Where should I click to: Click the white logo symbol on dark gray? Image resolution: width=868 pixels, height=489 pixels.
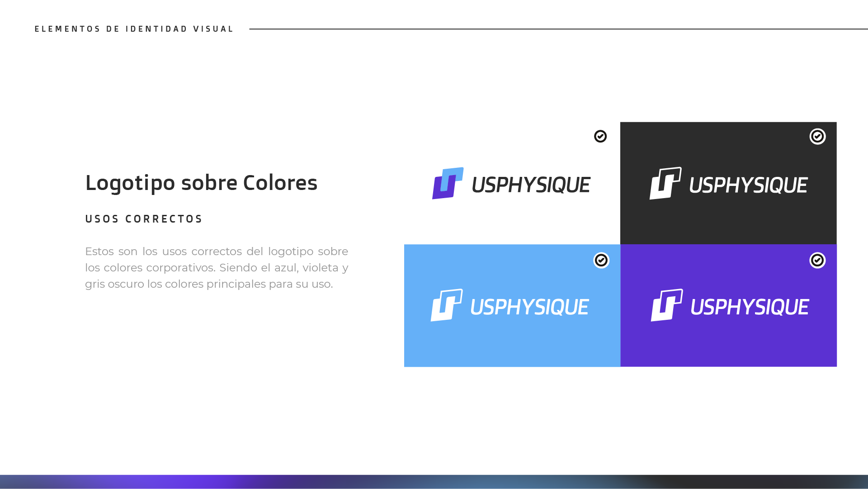[x=665, y=183]
